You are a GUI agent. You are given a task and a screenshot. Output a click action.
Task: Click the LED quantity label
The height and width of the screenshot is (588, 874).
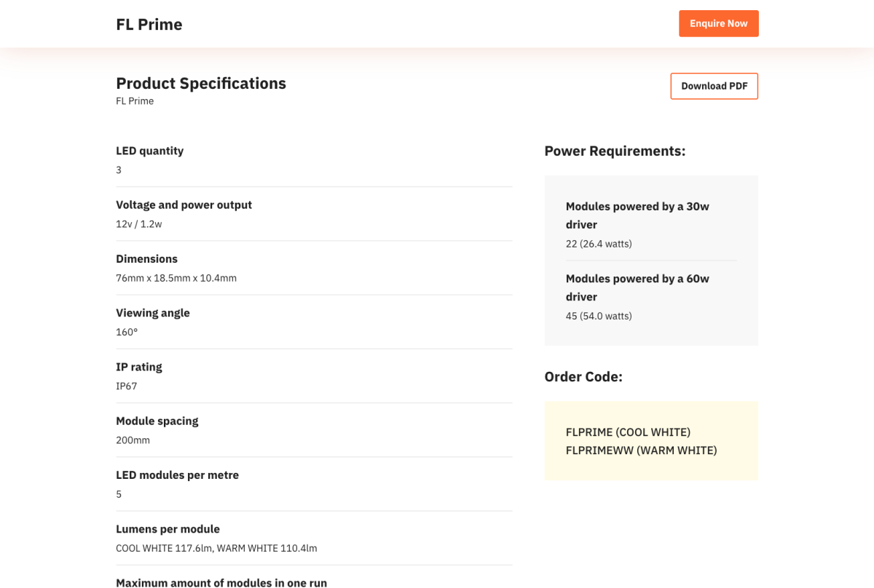(149, 151)
